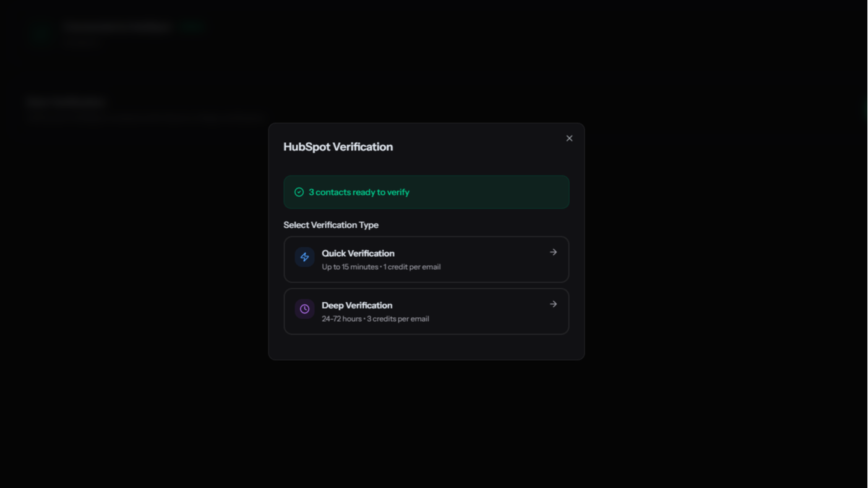The image size is (868, 488).
Task: Click the Deep Verification clock icon
Action: (304, 309)
